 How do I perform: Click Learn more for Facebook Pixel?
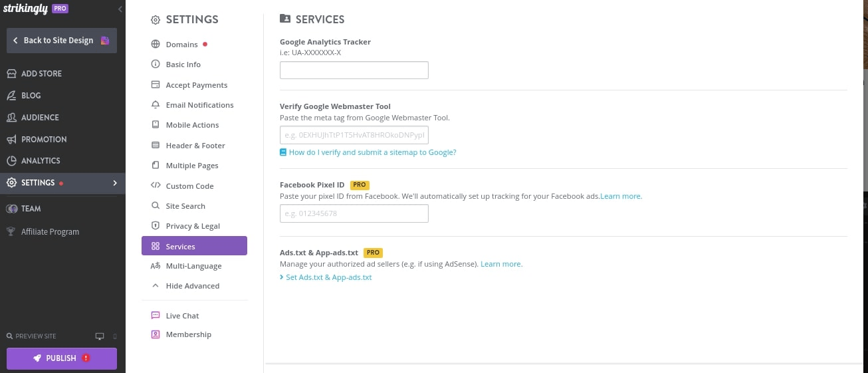tap(621, 196)
